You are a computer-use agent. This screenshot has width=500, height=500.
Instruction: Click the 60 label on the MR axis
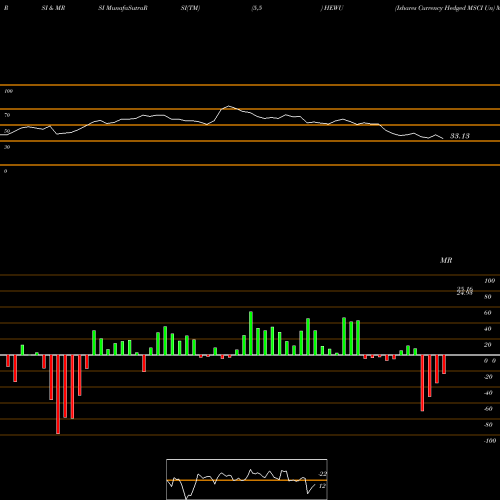[x=488, y=313]
